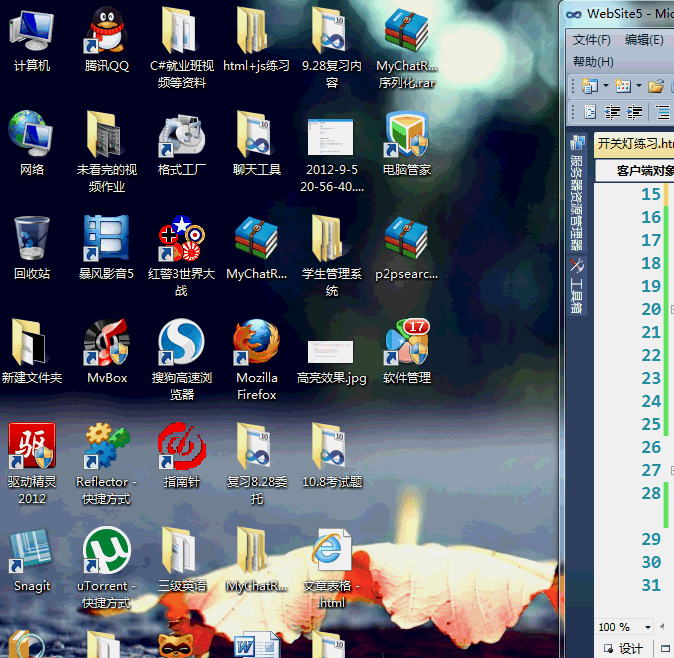Select the 2012-9-5 20-56-40 screenshot file

331,155
